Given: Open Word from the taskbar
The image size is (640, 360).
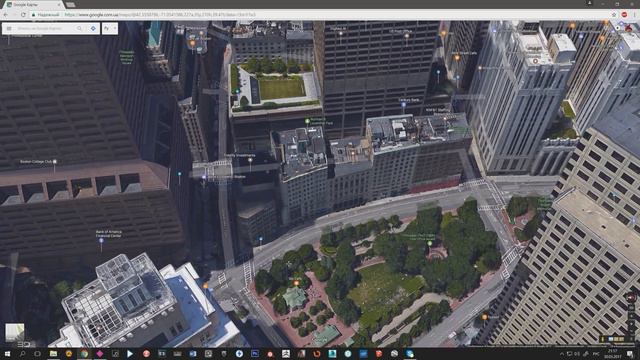Looking at the screenshot, I should 193,353.
